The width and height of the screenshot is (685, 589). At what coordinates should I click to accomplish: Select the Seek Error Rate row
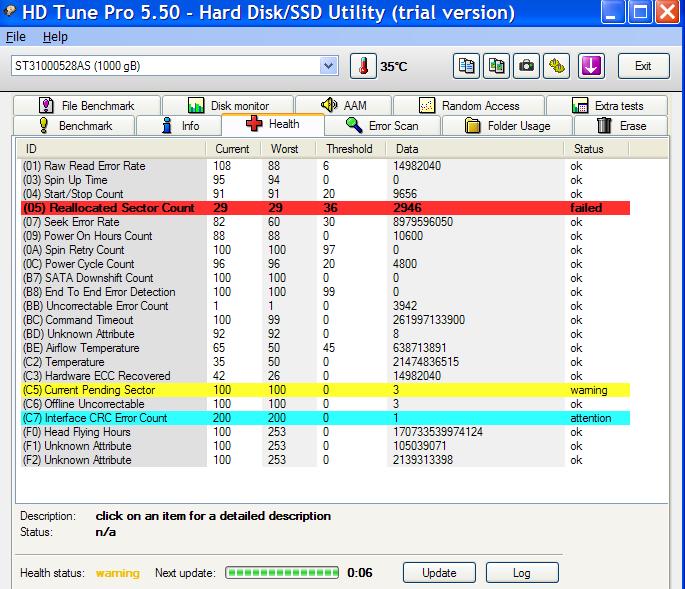pos(325,222)
